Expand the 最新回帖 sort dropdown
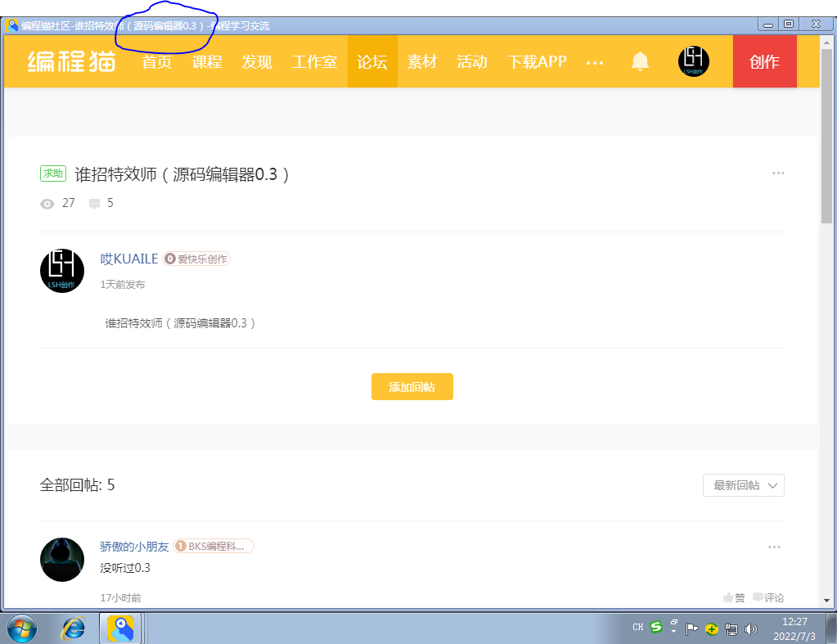Screen dimensions: 837x644 click(743, 485)
